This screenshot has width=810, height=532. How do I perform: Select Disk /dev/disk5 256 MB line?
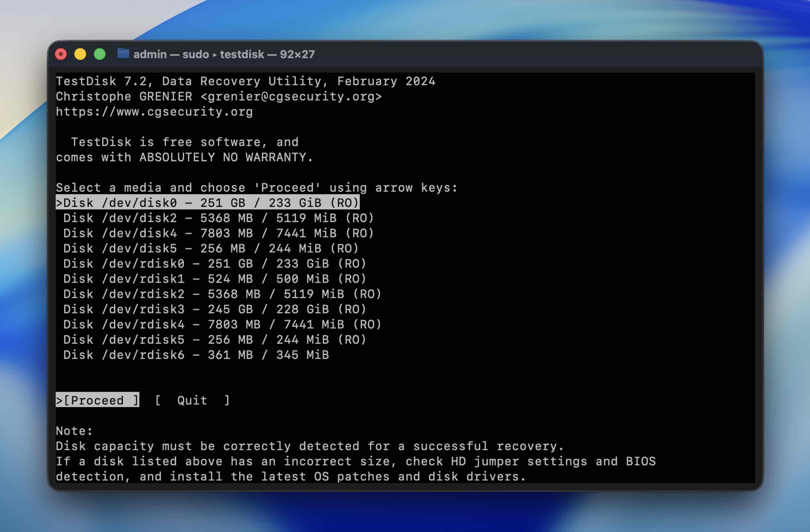(211, 248)
